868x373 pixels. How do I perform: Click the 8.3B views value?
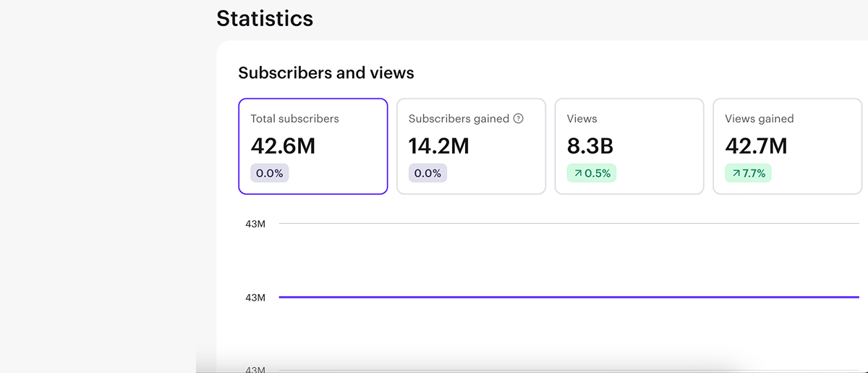590,146
